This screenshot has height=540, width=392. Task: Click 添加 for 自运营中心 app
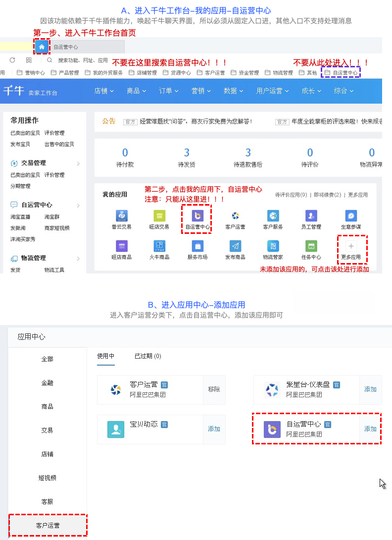pos(370,429)
